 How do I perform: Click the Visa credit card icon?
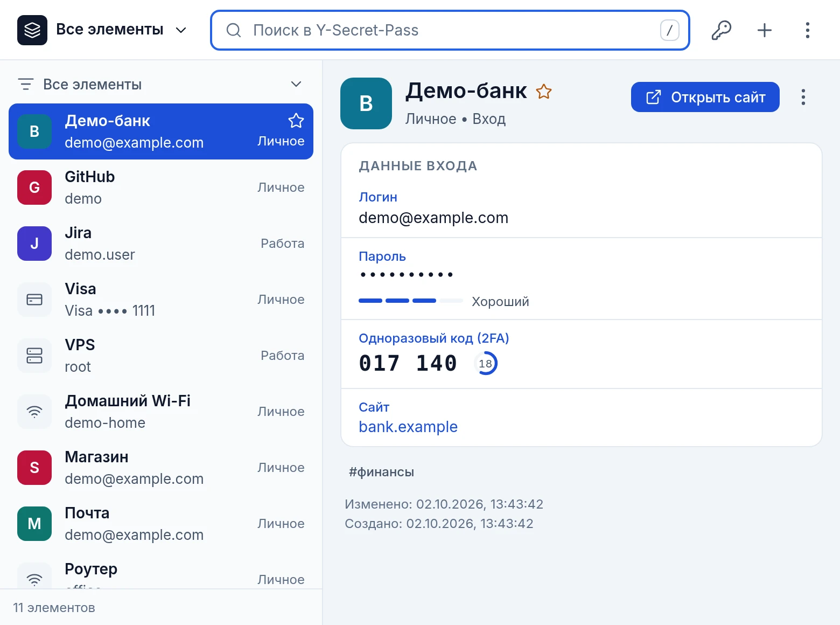pyautogui.click(x=34, y=300)
